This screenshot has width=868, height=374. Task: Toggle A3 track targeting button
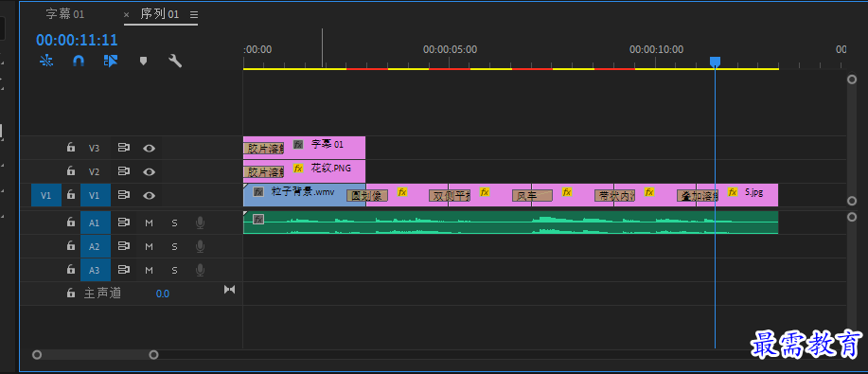96,270
